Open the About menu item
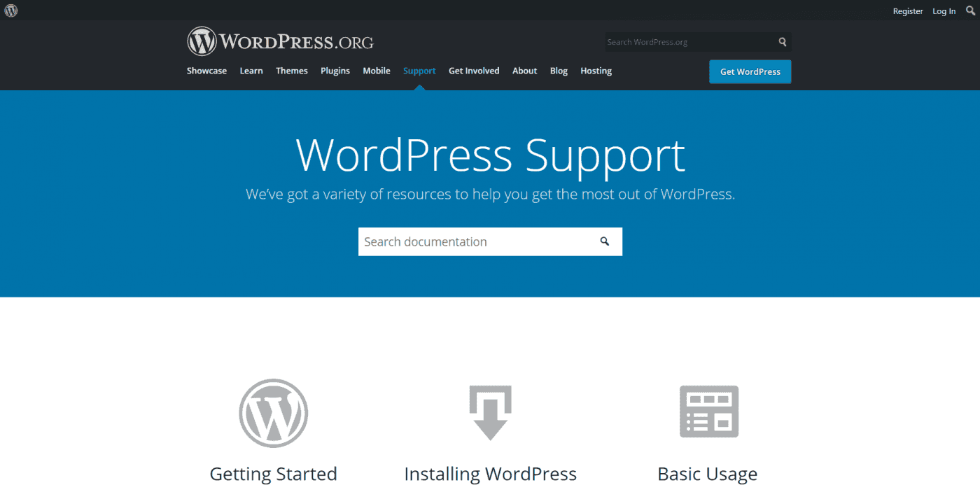This screenshot has height=485, width=980. coord(524,71)
